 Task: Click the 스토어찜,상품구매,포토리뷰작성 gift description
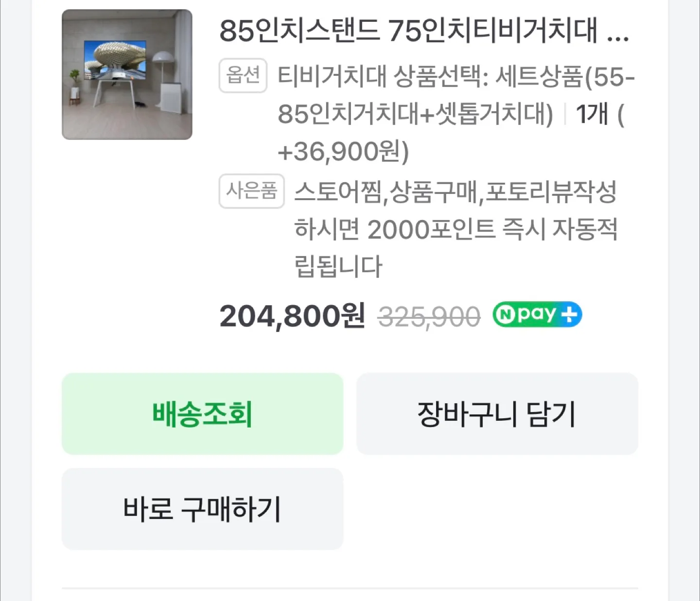455,191
